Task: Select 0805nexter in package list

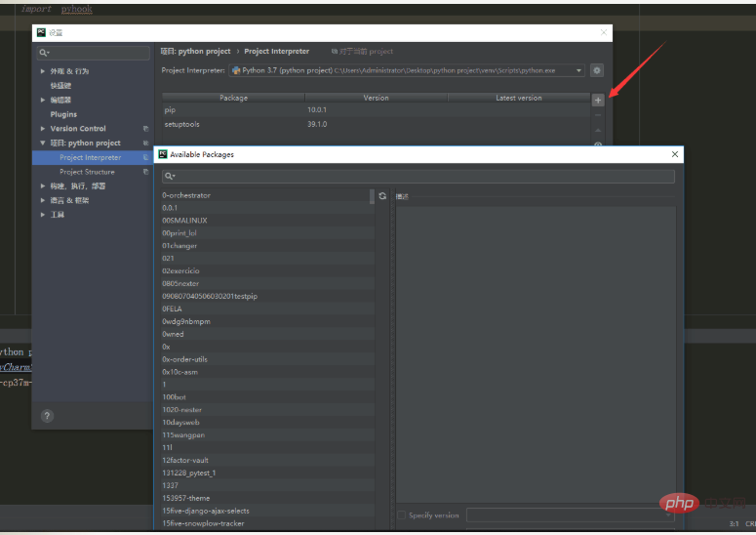Action: (x=267, y=284)
